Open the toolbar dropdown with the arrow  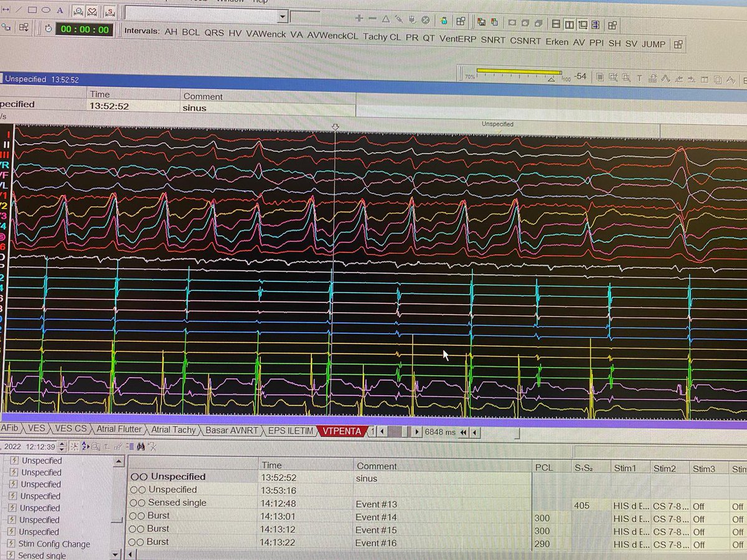pos(283,17)
